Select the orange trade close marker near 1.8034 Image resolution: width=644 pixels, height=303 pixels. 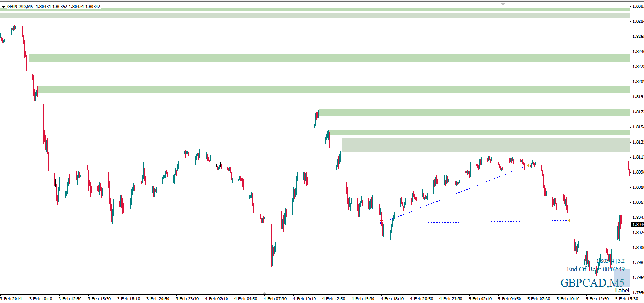pyautogui.click(x=569, y=221)
